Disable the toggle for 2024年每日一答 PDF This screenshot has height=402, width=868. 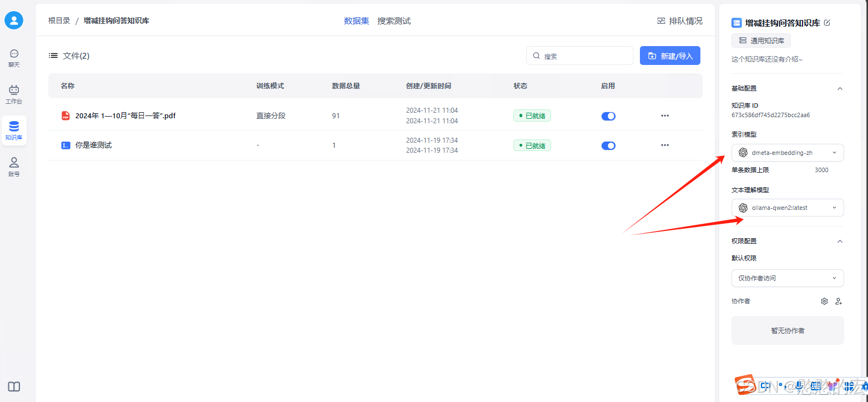(608, 116)
